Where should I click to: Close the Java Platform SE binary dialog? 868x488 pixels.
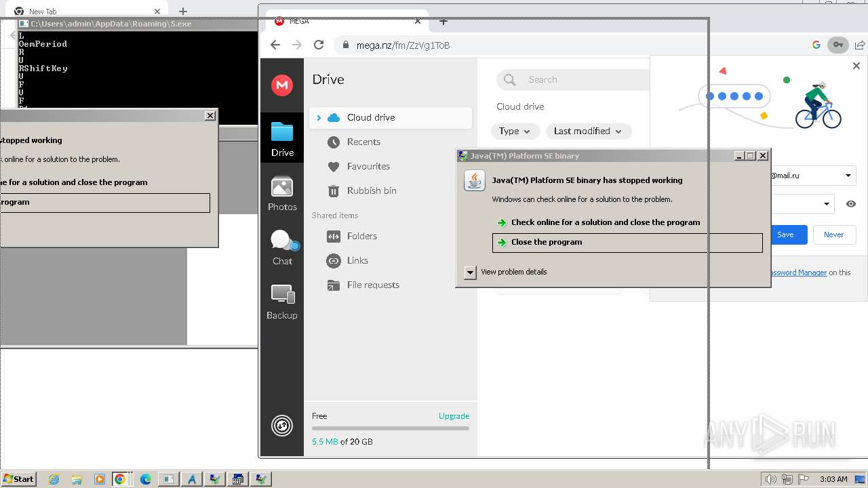click(763, 155)
